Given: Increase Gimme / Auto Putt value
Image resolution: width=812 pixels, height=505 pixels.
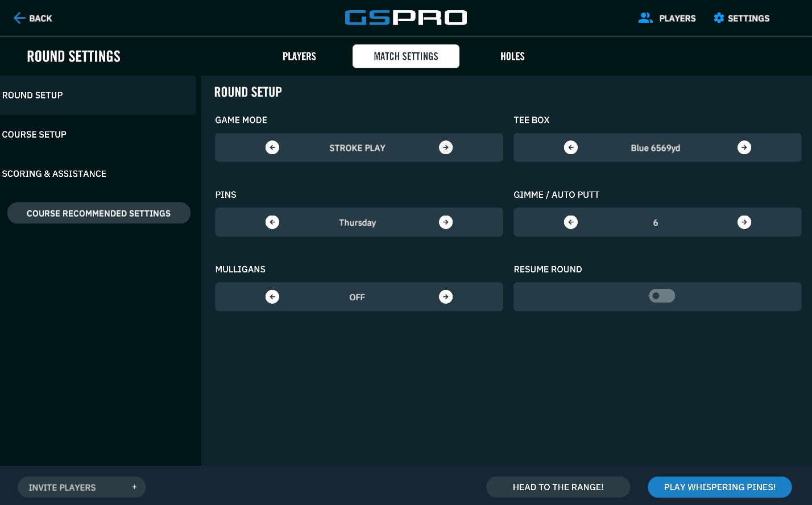Looking at the screenshot, I should click(x=744, y=222).
